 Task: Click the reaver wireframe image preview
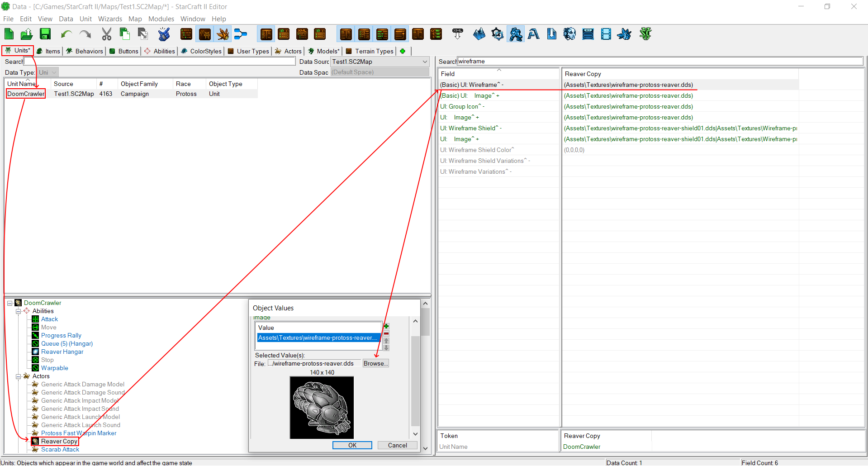click(322, 408)
